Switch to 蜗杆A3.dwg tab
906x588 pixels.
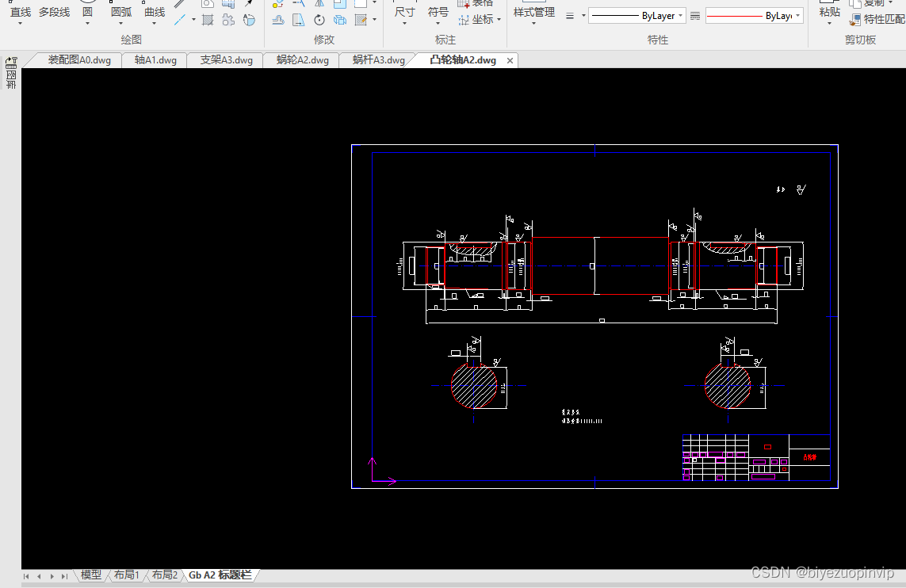click(378, 60)
